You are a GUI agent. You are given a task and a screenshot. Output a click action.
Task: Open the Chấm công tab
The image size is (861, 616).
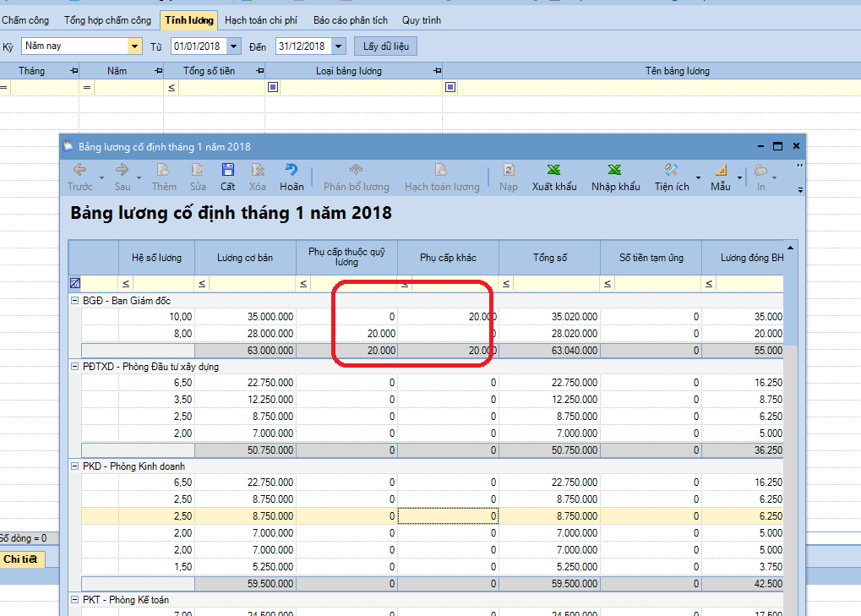pos(25,20)
